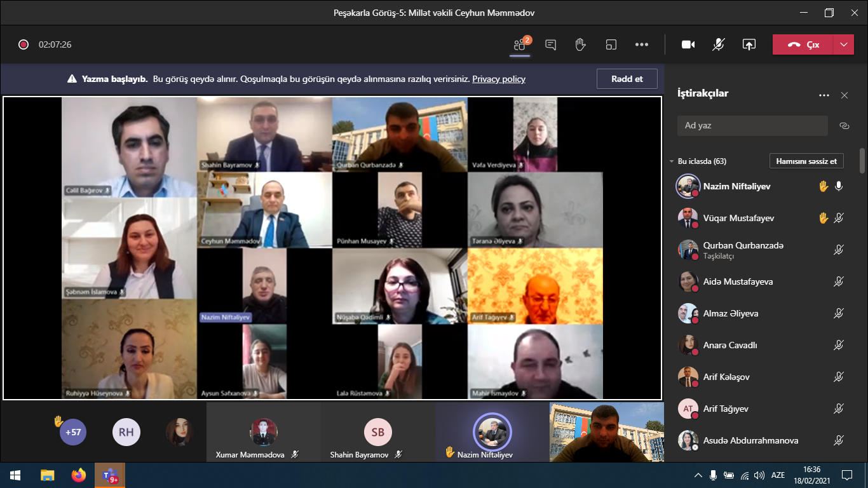868x488 pixels.
Task: Open the show participants icon
Action: tap(520, 44)
